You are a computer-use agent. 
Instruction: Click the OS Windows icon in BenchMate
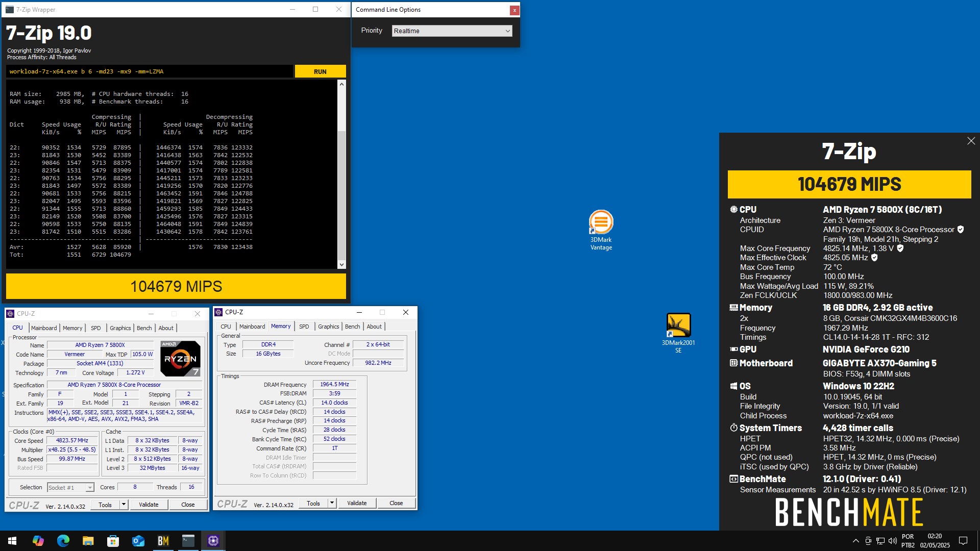[733, 386]
